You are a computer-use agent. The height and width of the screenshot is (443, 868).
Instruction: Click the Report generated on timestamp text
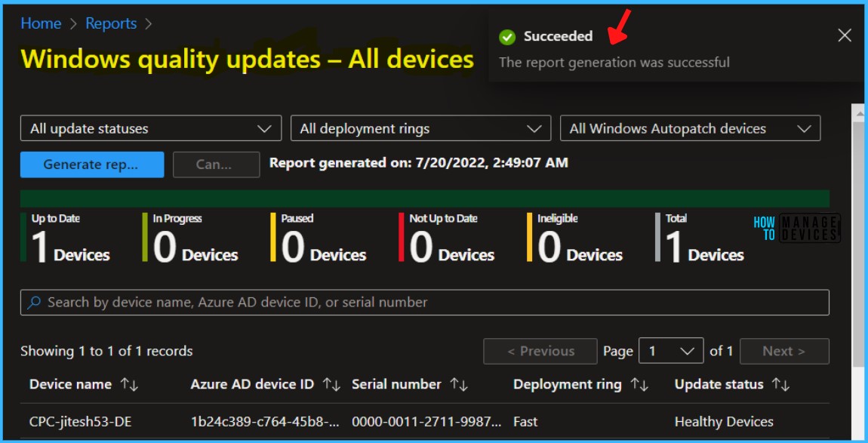[418, 163]
